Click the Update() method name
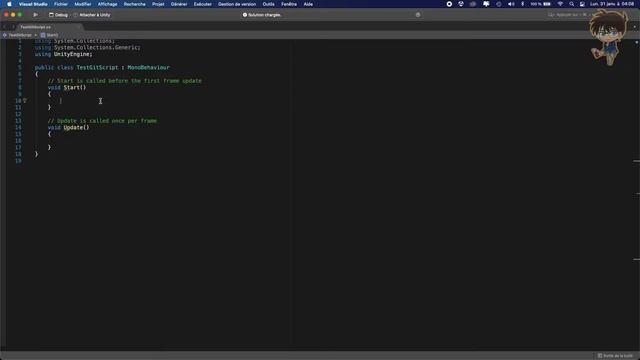 (76, 127)
